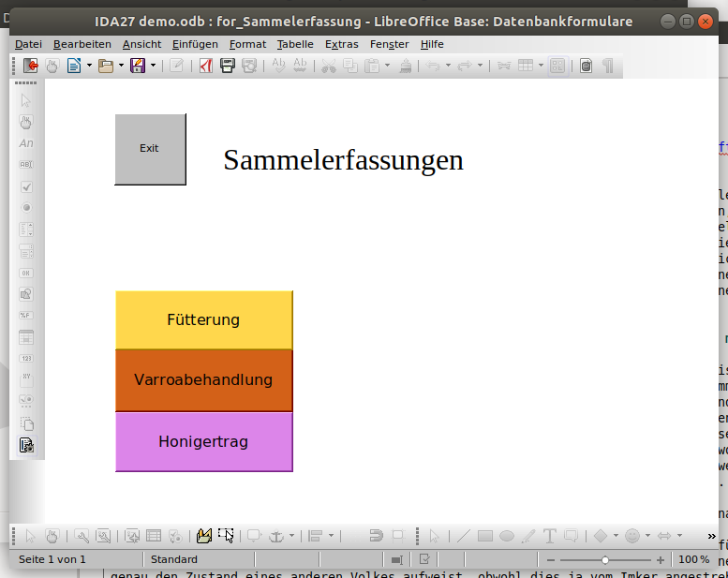Select the Ellipse drawing tool

[507, 536]
